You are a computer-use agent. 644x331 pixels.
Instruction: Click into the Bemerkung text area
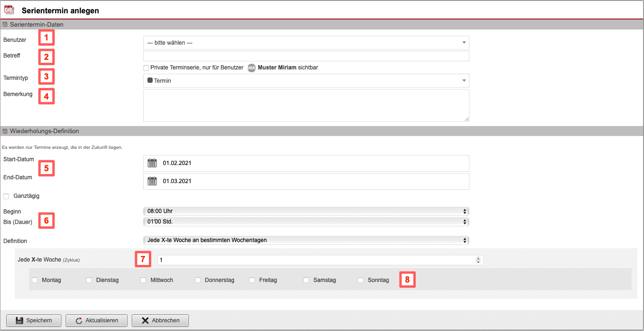pos(306,106)
